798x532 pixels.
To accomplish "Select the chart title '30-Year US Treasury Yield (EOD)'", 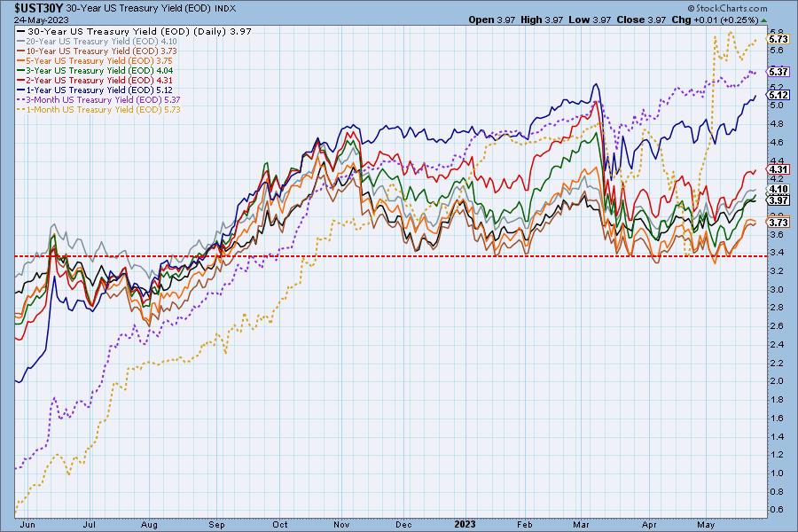I will [138, 9].
